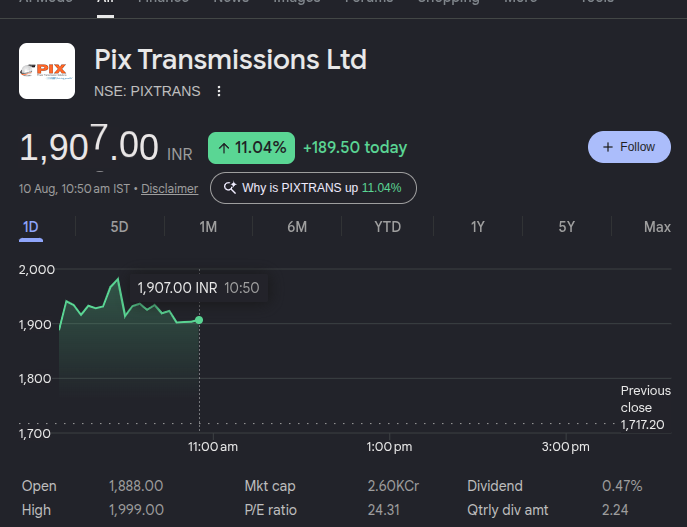
Task: Click the AI search sparkle icon
Action: pyautogui.click(x=230, y=188)
